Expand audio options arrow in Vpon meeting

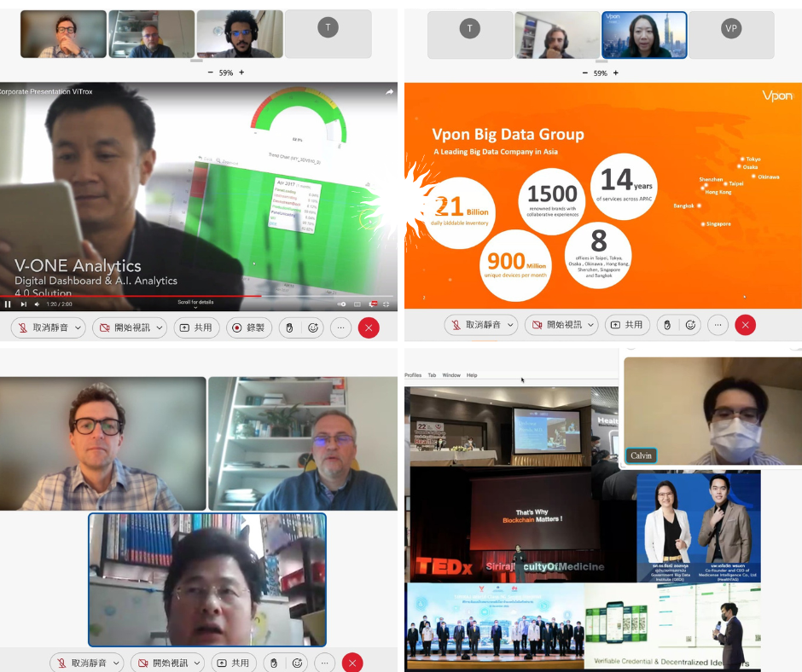coord(510,325)
